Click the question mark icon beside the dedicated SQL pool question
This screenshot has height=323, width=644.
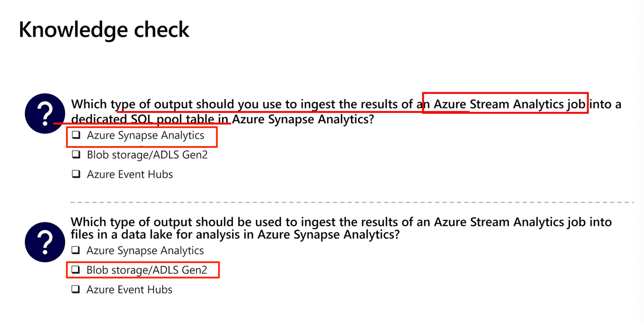coord(45,113)
